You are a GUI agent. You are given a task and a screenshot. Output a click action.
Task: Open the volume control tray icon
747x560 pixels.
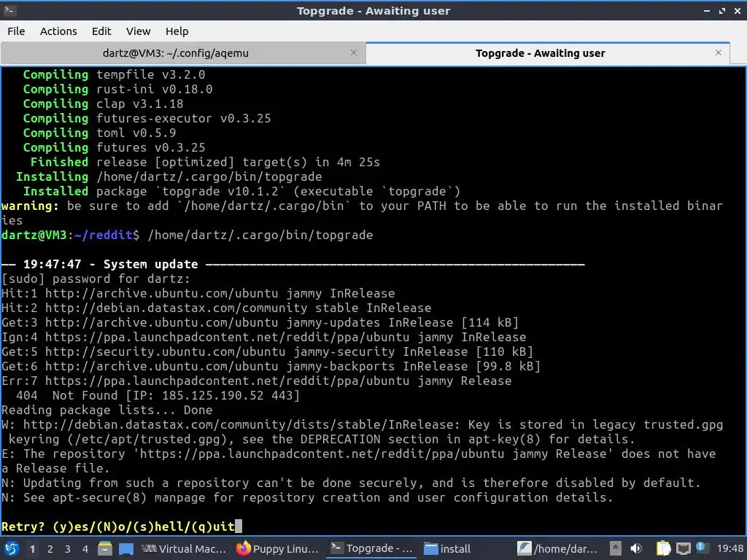635,549
